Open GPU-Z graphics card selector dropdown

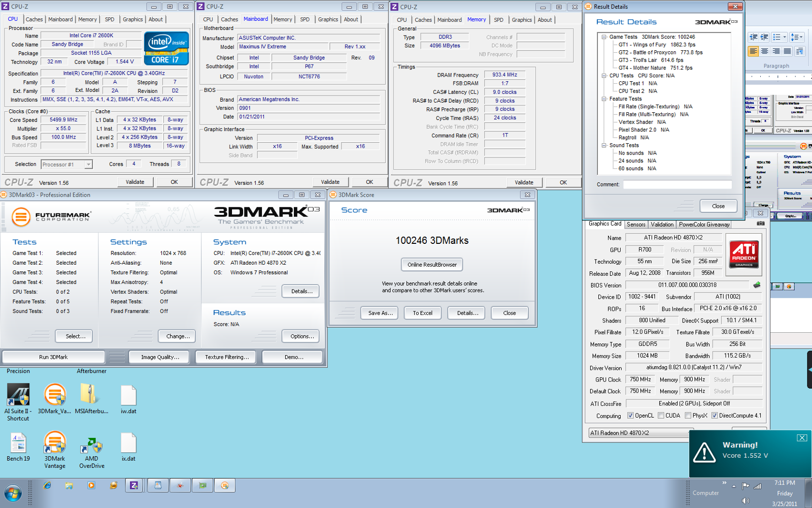pos(640,433)
